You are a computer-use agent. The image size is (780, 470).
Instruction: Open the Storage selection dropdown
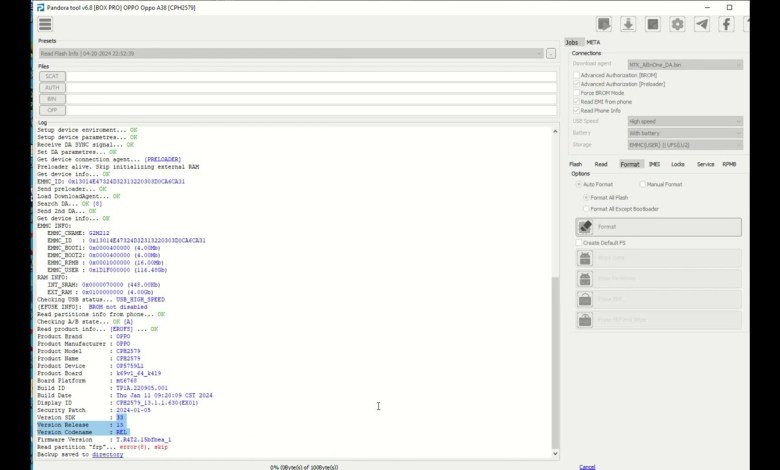[x=684, y=143]
